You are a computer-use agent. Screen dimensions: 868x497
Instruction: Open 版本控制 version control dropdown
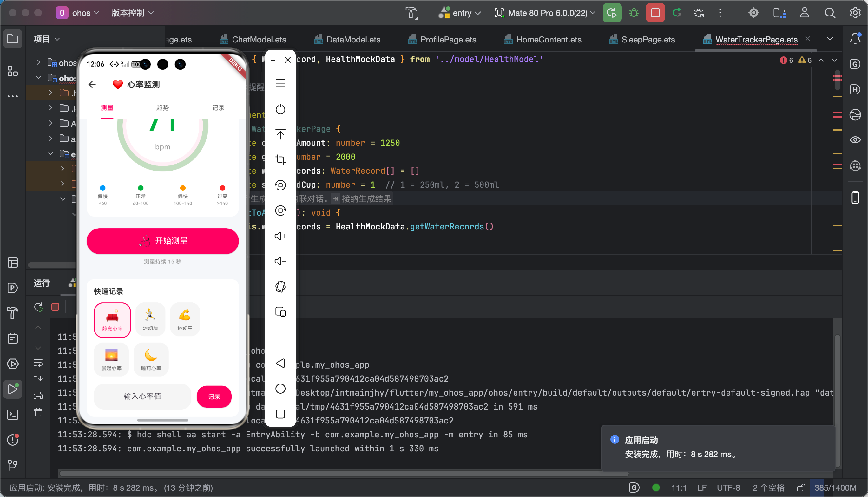[133, 13]
